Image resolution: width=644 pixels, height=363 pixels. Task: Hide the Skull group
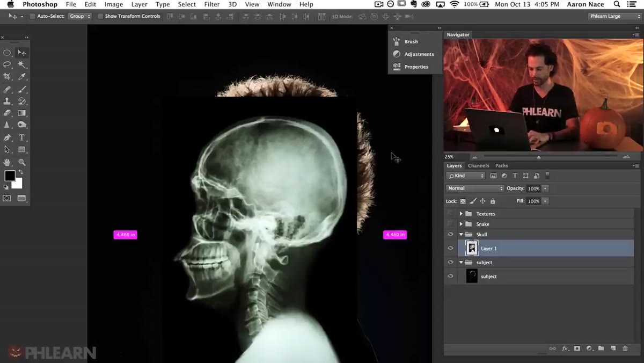click(x=450, y=234)
